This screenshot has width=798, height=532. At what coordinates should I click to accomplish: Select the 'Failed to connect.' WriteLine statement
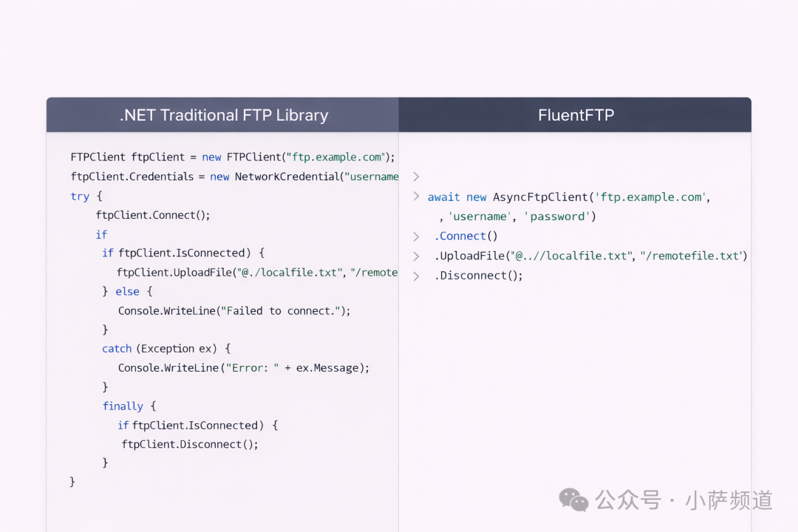click(234, 311)
